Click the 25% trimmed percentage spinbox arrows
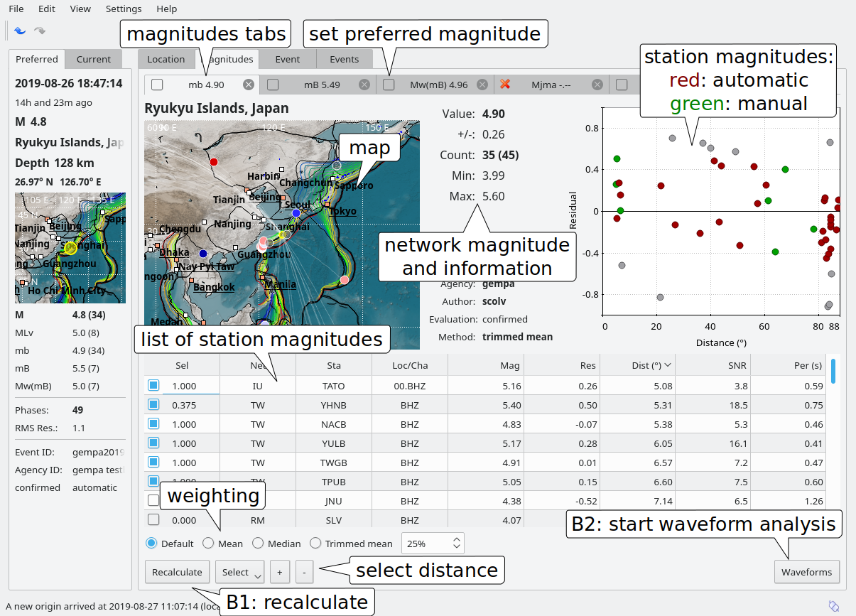Viewport: 856px width, 616px height. (456, 544)
